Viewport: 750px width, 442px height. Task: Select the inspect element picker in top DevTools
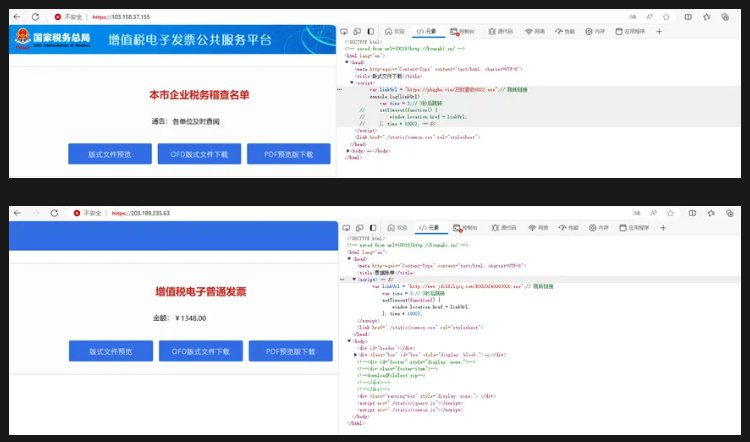344,32
